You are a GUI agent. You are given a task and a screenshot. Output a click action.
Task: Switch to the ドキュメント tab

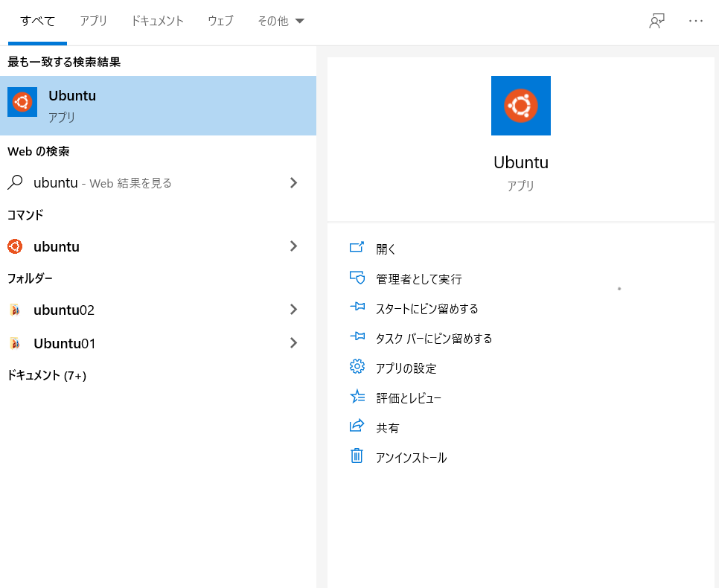tap(157, 21)
